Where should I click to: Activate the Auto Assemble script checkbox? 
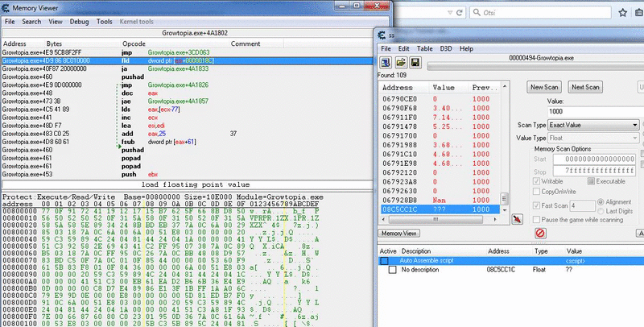[x=384, y=262]
